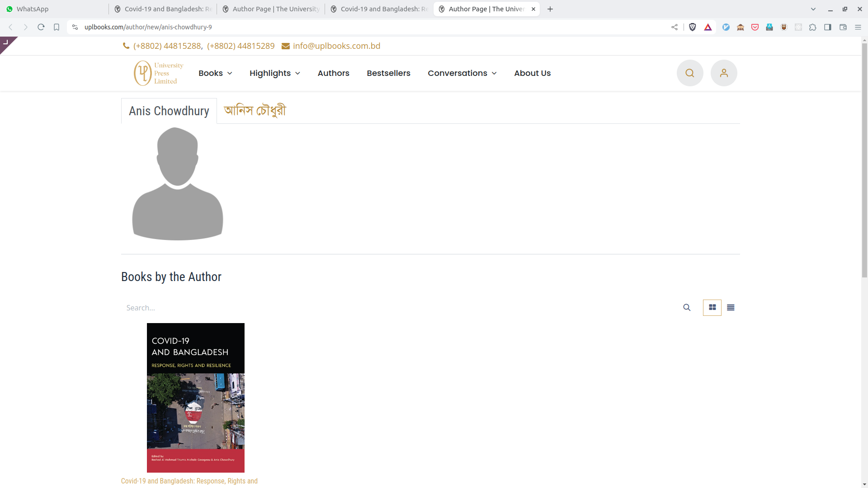Switch to the Bengali name tab
This screenshot has width=868, height=488.
255,111
